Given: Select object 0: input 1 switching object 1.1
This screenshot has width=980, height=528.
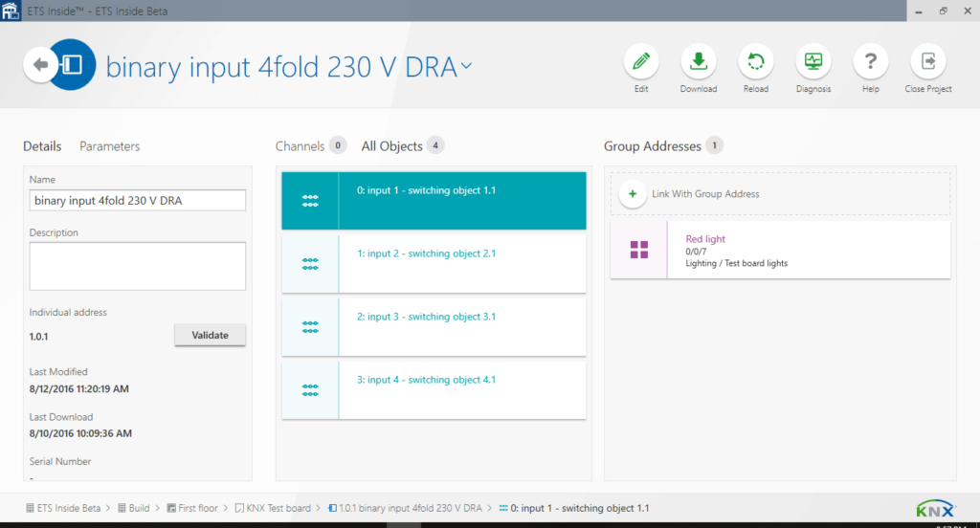Looking at the screenshot, I should coord(434,201).
